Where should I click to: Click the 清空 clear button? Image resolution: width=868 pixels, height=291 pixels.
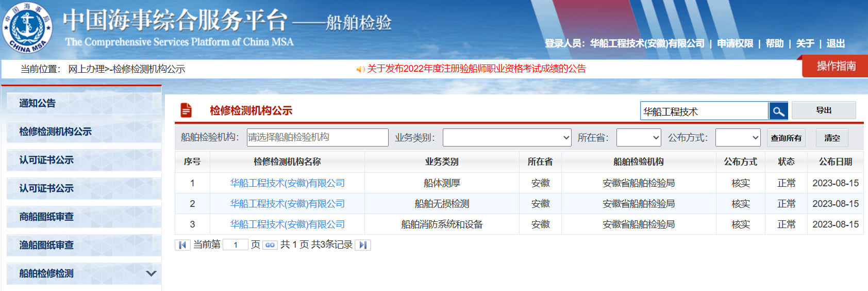point(832,138)
